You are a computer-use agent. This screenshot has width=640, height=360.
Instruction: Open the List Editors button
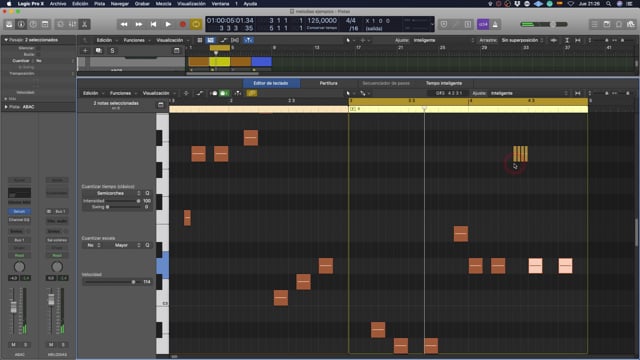click(595, 24)
